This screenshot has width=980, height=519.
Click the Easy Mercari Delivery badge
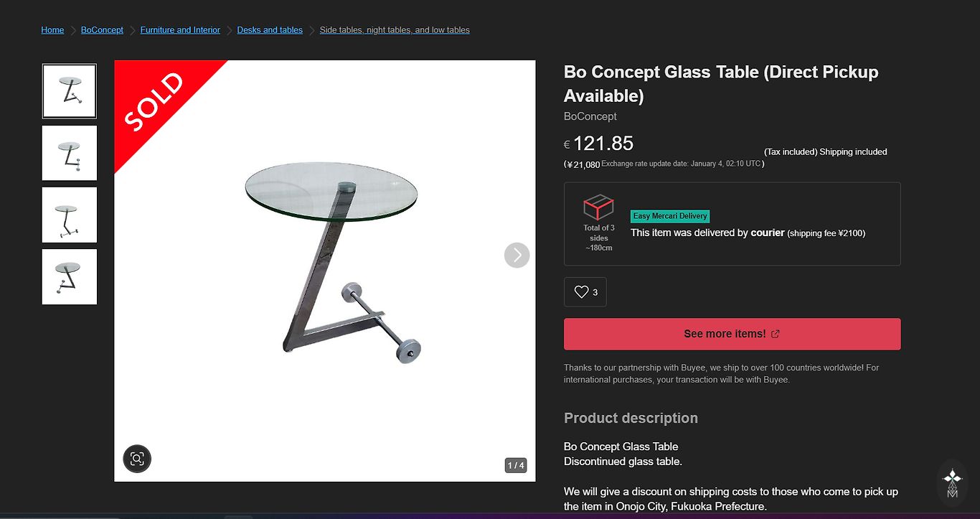(x=670, y=216)
